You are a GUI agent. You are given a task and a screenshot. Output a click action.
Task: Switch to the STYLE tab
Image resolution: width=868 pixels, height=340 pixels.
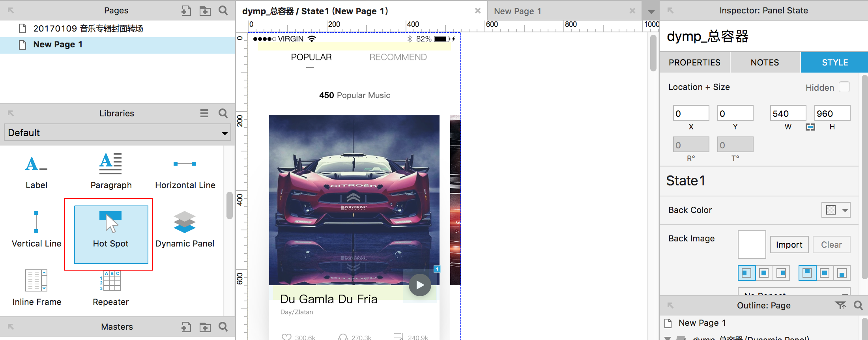(x=834, y=62)
